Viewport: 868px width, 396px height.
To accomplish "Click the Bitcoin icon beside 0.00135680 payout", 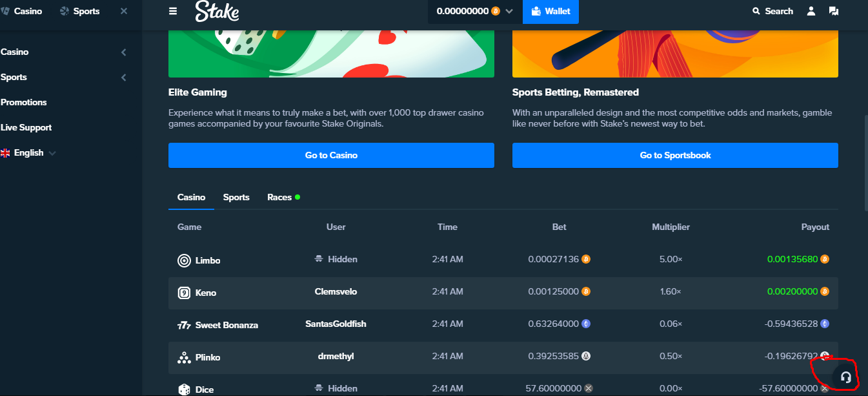I will pyautogui.click(x=825, y=259).
